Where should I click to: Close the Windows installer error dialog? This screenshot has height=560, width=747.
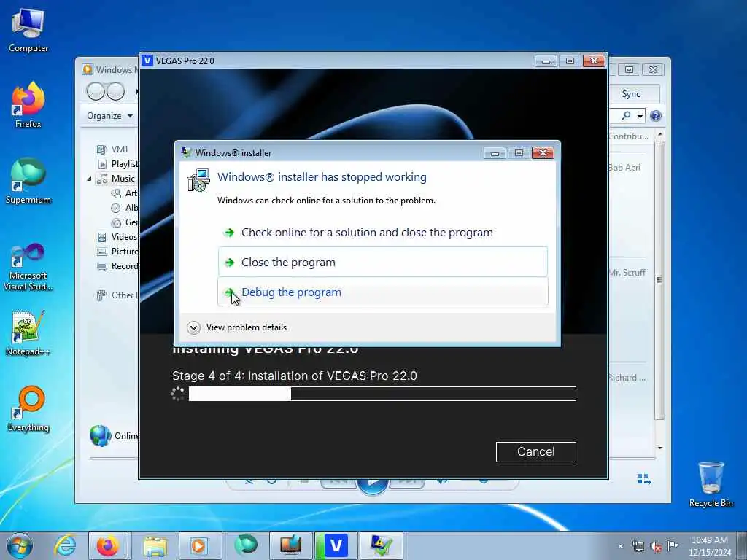pos(543,153)
